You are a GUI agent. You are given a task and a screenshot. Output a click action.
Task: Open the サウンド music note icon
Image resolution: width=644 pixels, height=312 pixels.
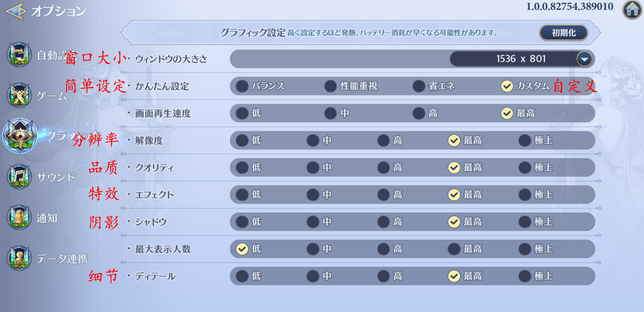(x=19, y=177)
